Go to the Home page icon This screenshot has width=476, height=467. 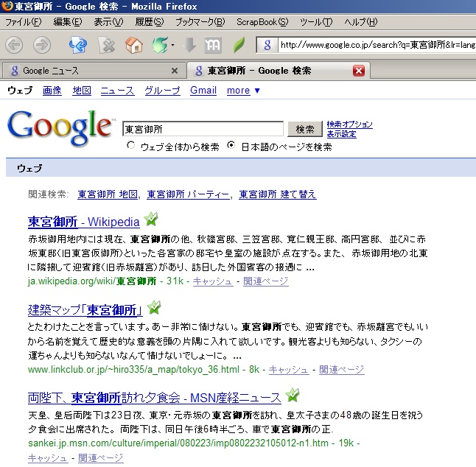point(134,45)
